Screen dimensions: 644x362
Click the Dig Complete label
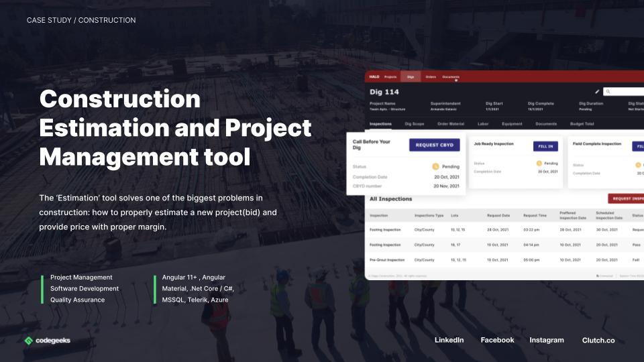(x=541, y=103)
